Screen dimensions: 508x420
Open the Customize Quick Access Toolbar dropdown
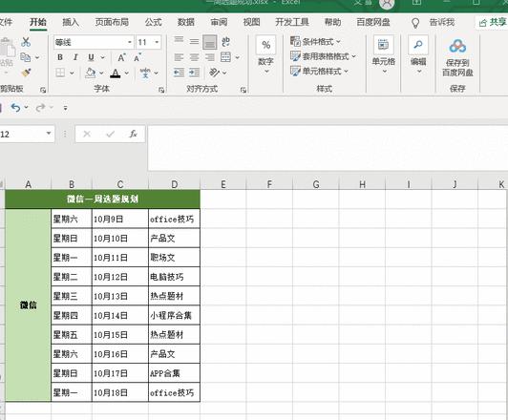(x=66, y=108)
